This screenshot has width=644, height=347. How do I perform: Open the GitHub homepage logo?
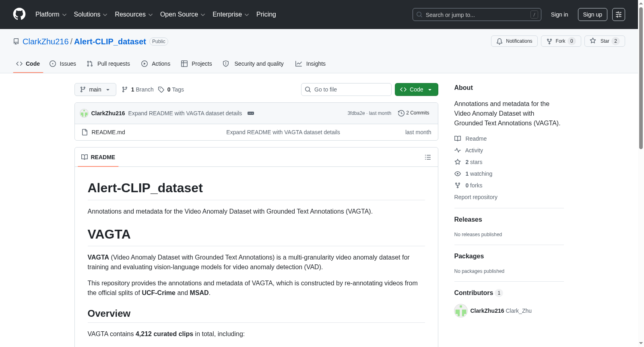pyautogui.click(x=19, y=14)
